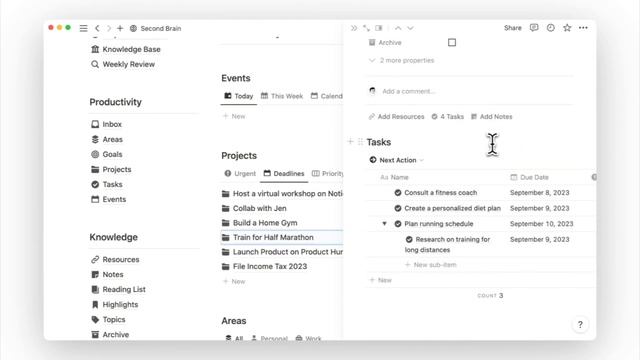Click the Name column header
Screen dimensions: 640x360
click(394, 177)
